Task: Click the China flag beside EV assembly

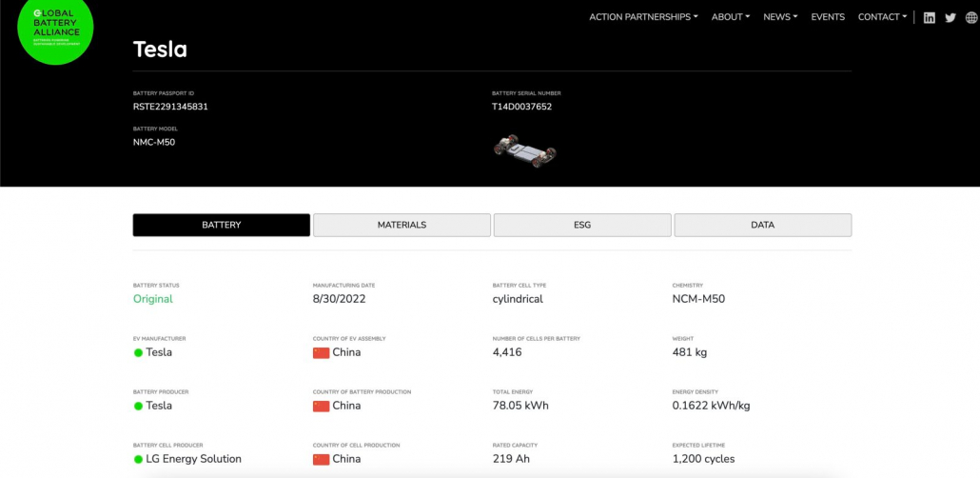Action: click(x=322, y=352)
